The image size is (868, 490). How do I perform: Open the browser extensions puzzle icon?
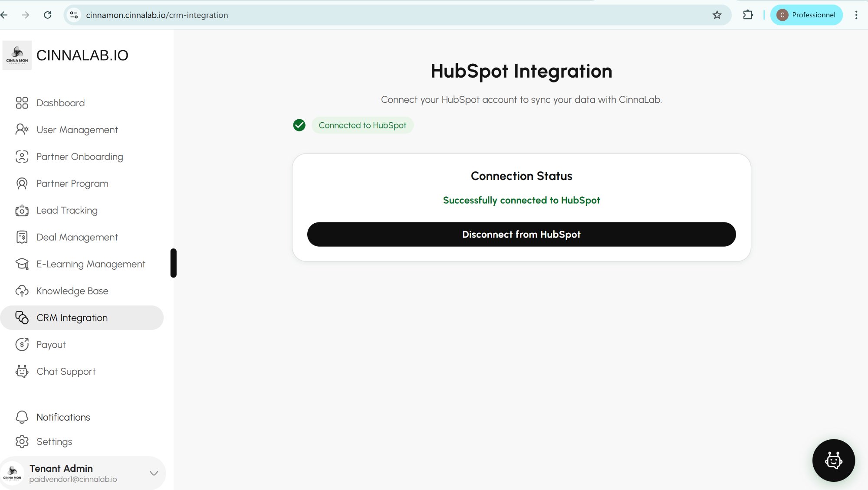748,15
